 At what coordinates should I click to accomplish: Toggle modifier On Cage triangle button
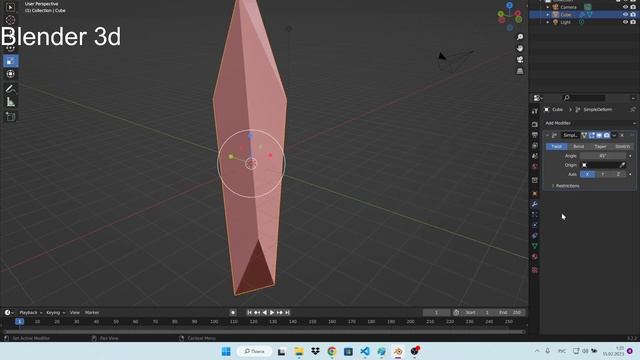coord(584,135)
